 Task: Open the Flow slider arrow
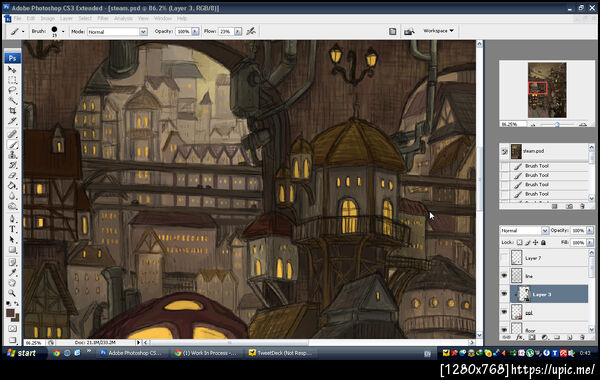[x=238, y=31]
